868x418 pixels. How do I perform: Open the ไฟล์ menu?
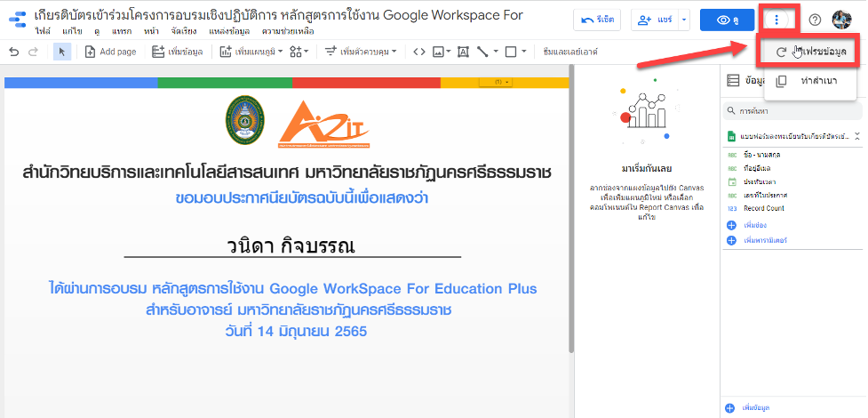tap(43, 31)
